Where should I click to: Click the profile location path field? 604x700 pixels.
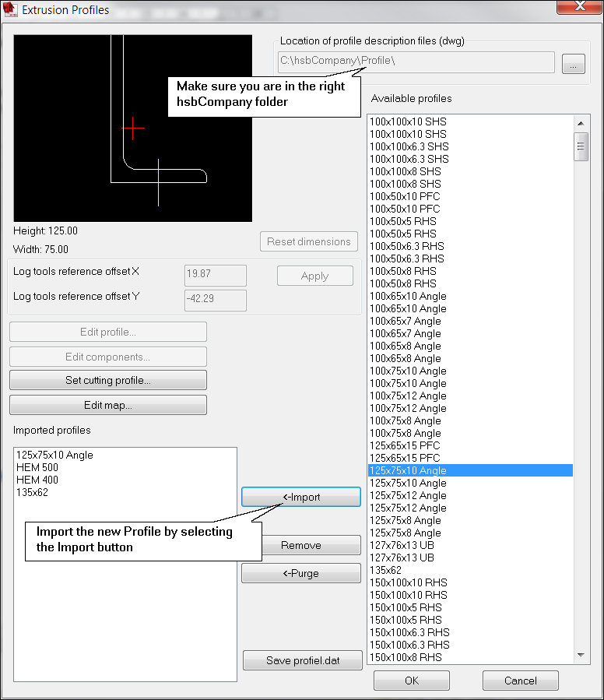416,62
